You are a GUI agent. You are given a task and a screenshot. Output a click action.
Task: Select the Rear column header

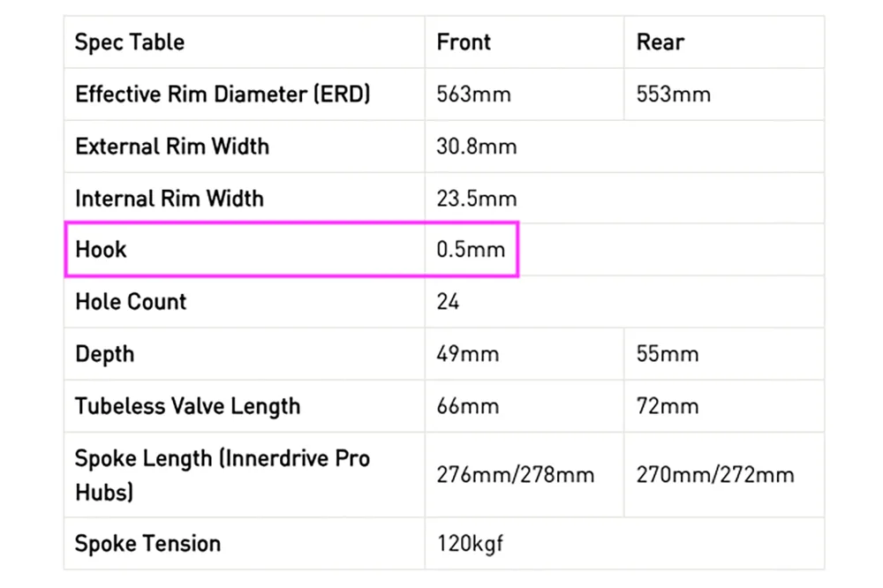660,42
